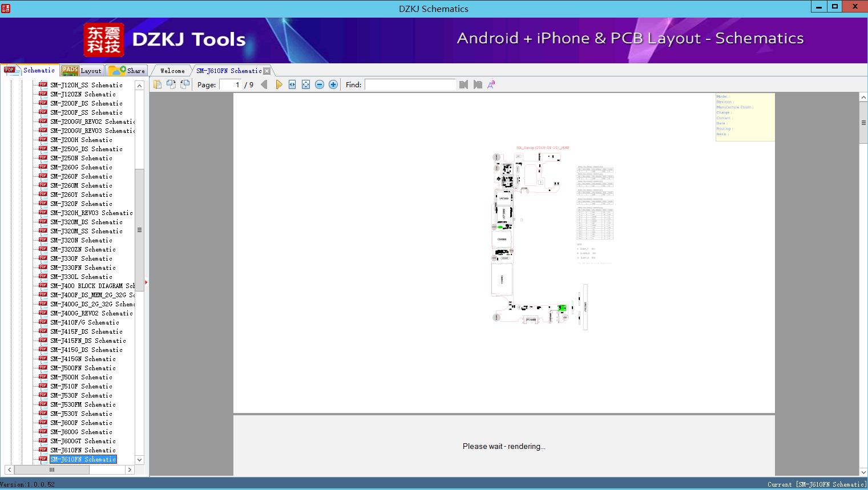Select highlighted SM-J610FN Schematic tree item

[x=83, y=459]
